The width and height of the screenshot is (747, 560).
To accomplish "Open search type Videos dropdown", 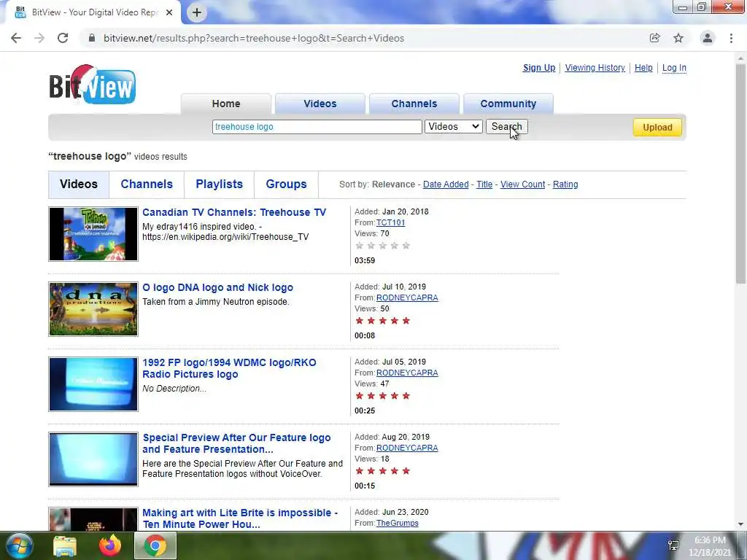I will tap(454, 127).
